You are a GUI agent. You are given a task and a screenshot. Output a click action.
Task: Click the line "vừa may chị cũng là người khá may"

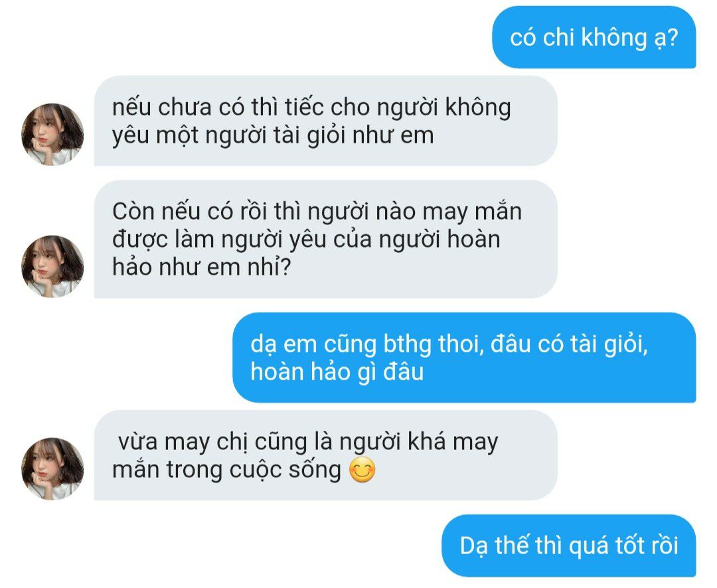click(x=308, y=443)
